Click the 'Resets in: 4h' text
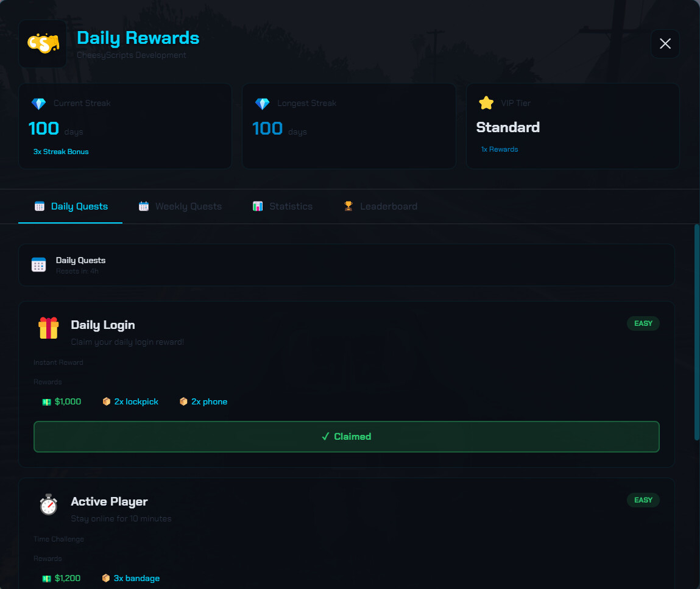The image size is (700, 589). point(77,271)
